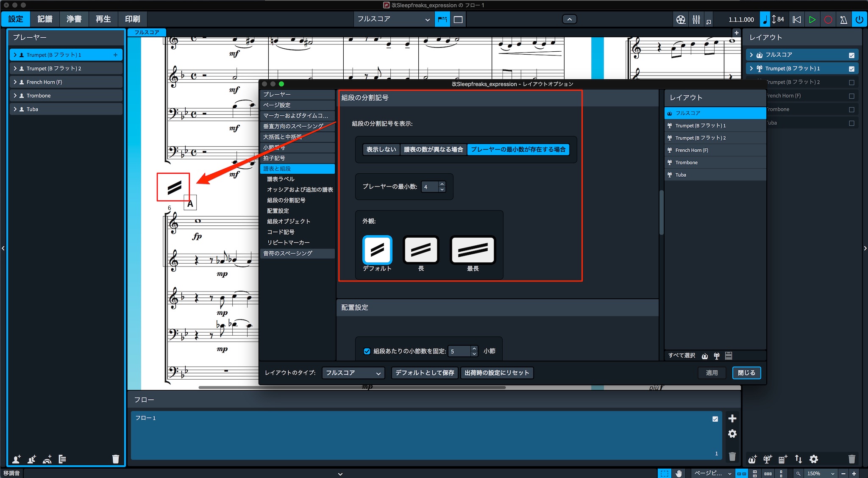868x478 pixels.
Task: Uncheck フルスコア layout checkbox in right panel
Action: coord(851,55)
